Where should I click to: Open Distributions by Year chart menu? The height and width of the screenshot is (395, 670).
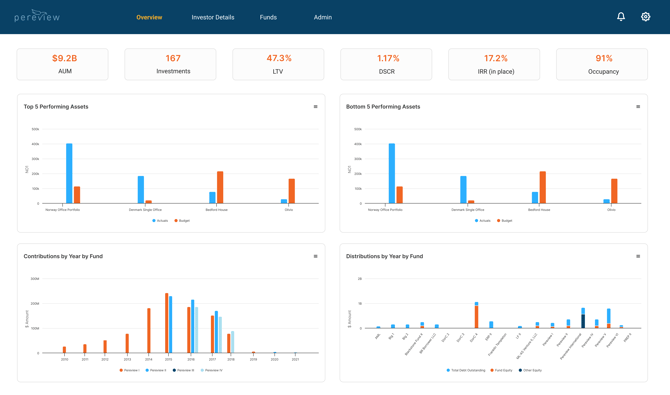[x=638, y=256]
